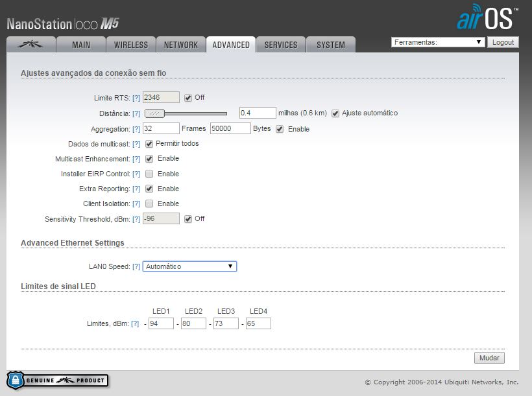Click the Aggregation Bytes input field
The image size is (532, 396).
(230, 128)
